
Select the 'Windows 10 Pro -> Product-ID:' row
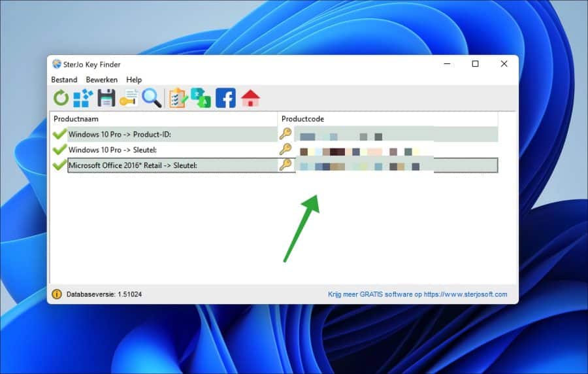click(274, 134)
